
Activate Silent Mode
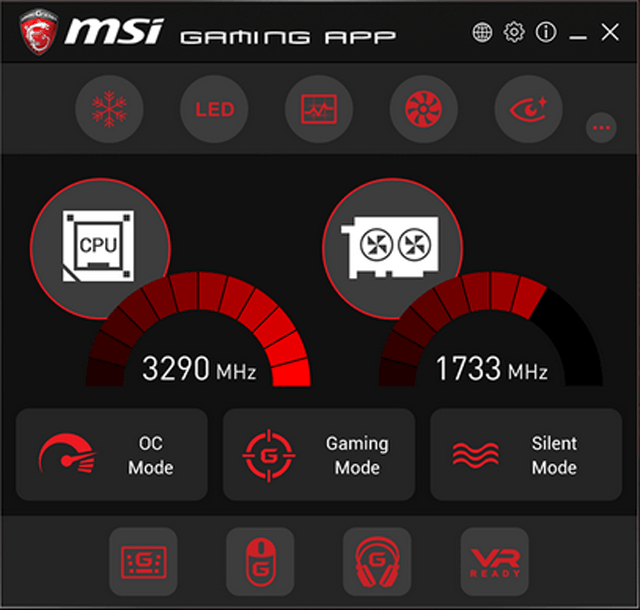point(526,454)
